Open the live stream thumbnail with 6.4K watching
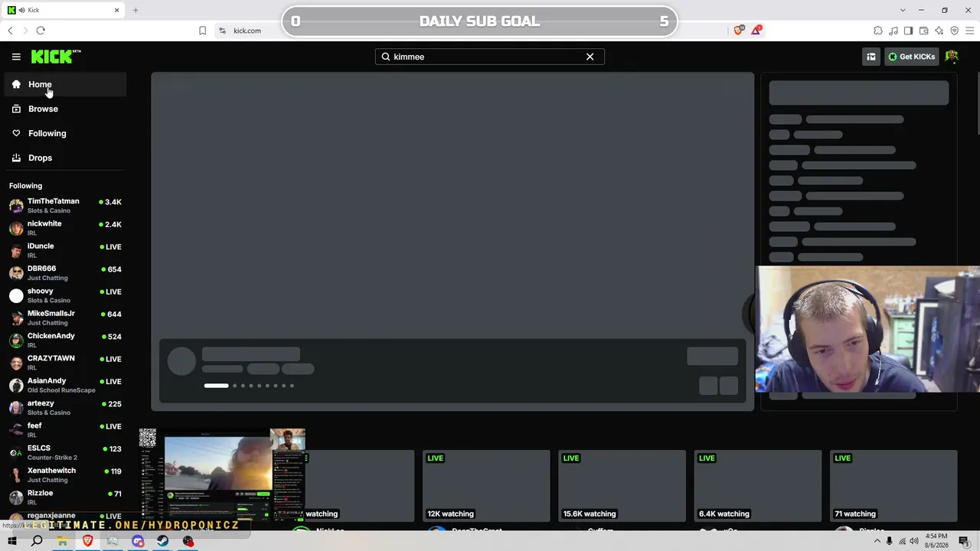This screenshot has height=551, width=980. point(757,486)
